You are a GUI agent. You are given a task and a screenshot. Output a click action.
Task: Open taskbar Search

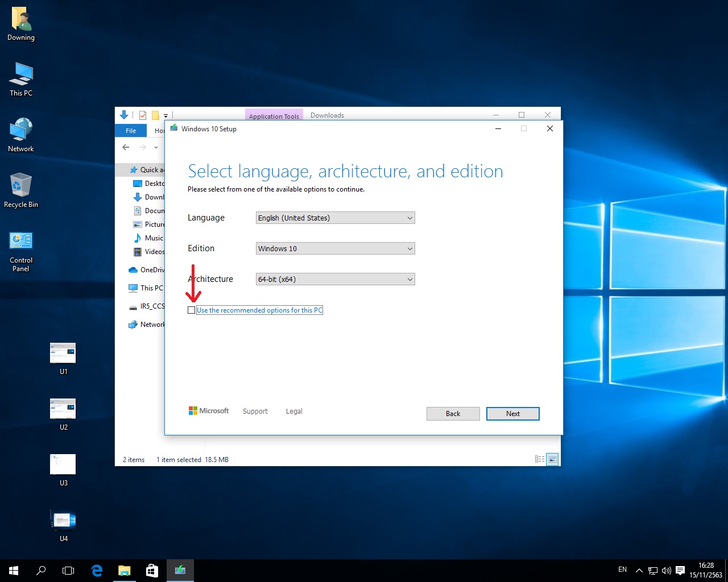coord(41,571)
